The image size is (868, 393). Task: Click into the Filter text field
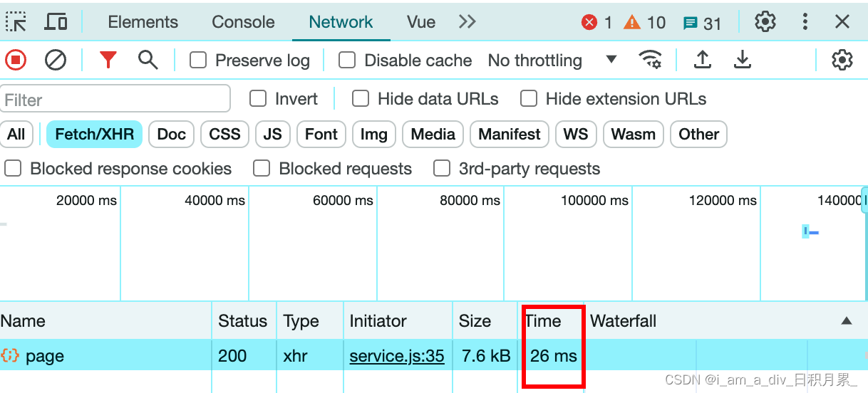click(x=115, y=99)
